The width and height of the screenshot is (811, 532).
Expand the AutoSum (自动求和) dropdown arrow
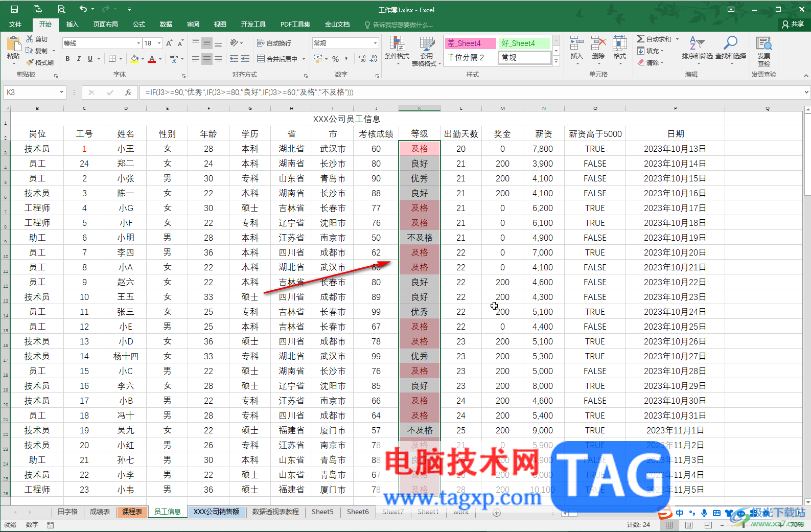click(677, 39)
